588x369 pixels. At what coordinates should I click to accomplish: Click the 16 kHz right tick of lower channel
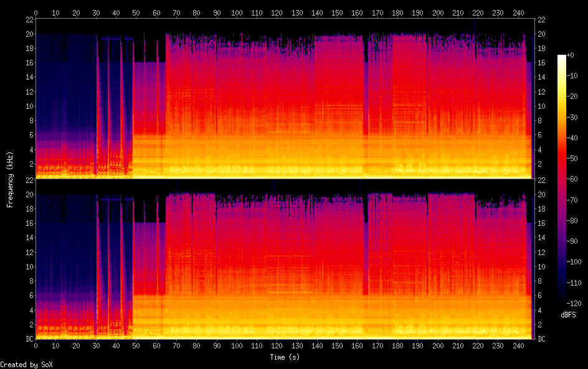[x=541, y=223]
